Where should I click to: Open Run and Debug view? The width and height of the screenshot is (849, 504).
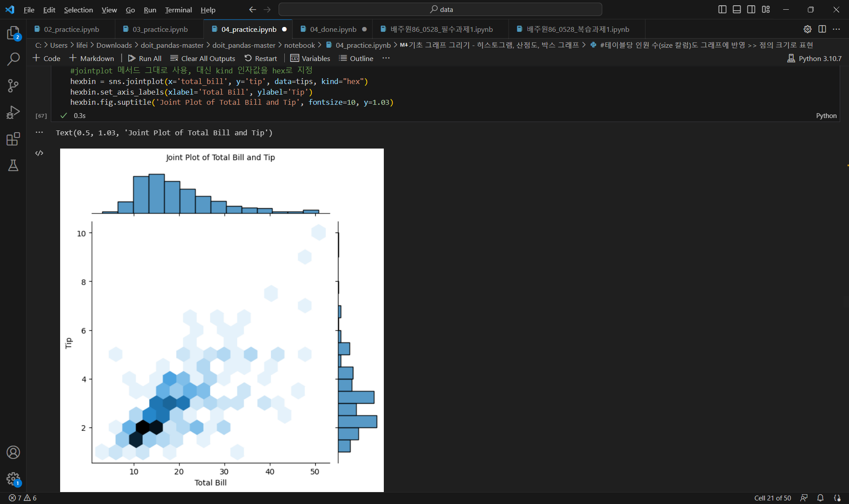pos(13,112)
